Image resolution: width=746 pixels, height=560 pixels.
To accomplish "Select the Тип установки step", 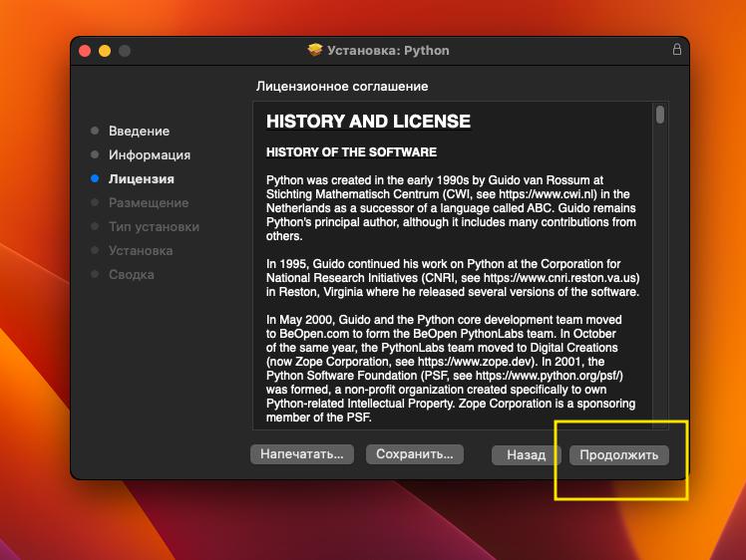I will [154, 227].
